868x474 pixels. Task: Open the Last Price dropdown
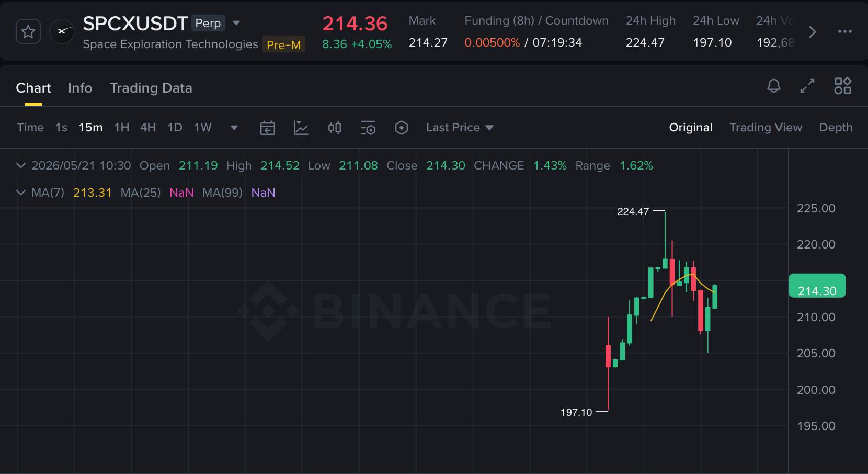(x=460, y=127)
